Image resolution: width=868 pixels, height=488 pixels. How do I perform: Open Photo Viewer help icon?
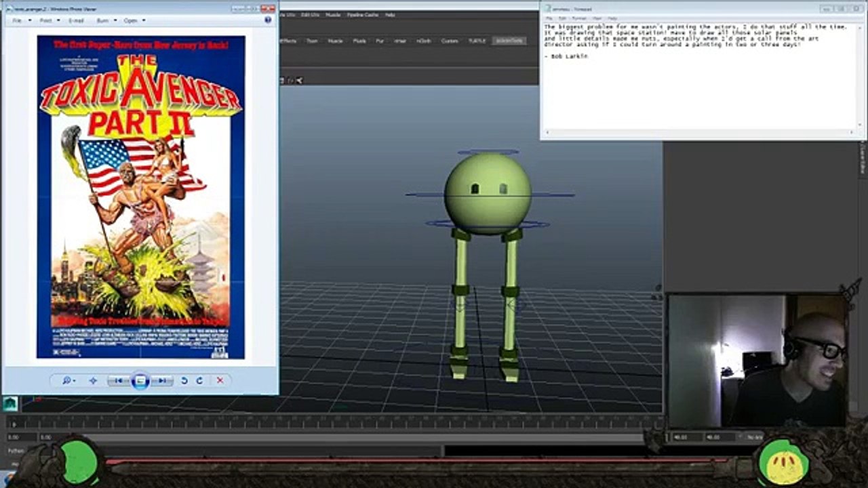click(x=268, y=20)
